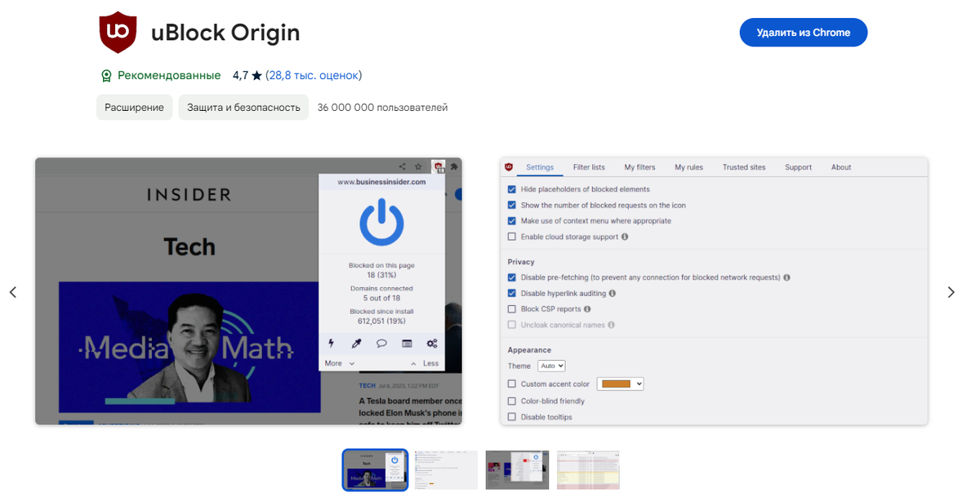Viewport: 980px width, 501px height.
Task: Open the My rules tab
Action: (x=688, y=167)
